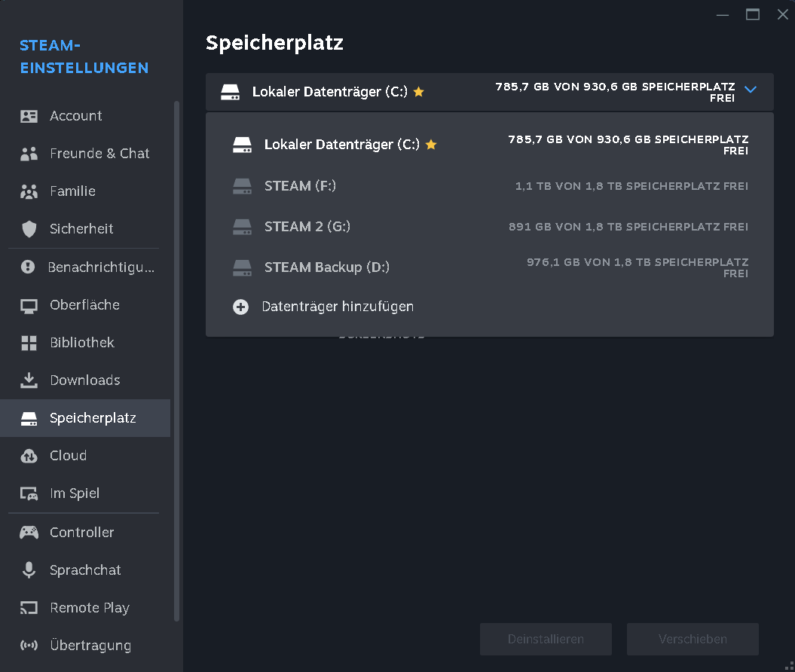Switch to Sicherheit settings
This screenshot has width=795, height=672.
85,229
